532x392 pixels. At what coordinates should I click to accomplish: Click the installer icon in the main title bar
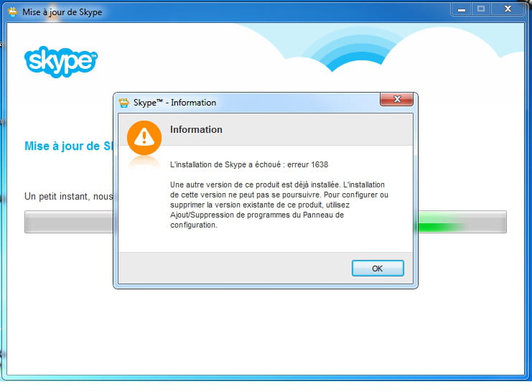pos(12,12)
